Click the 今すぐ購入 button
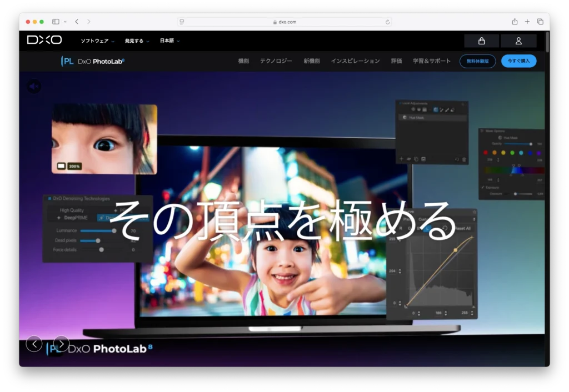Screen dimensions: 569x392 click(518, 61)
